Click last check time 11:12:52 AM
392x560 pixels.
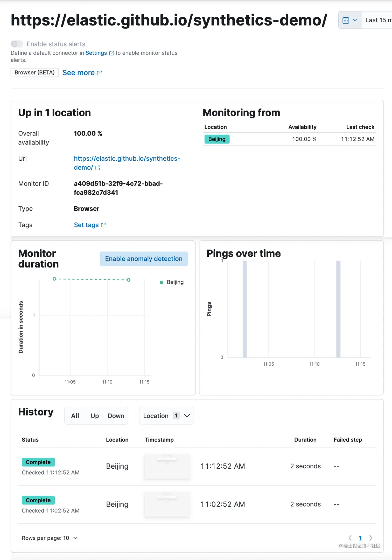358,139
